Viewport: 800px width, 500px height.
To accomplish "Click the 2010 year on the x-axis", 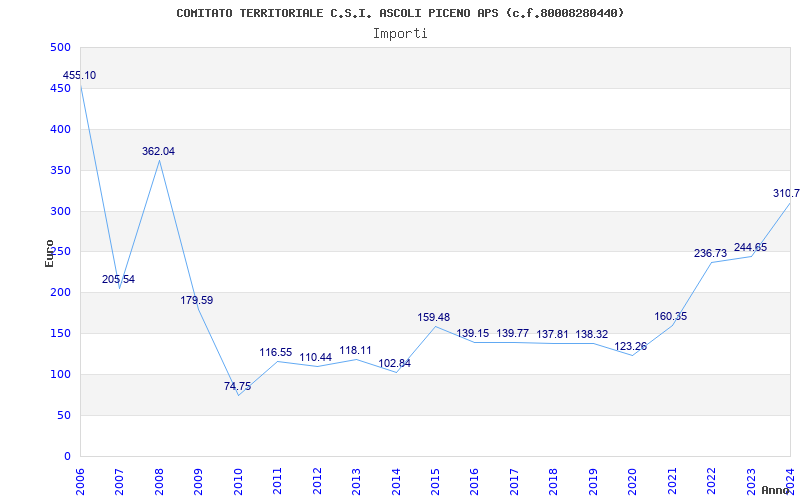I will [238, 478].
